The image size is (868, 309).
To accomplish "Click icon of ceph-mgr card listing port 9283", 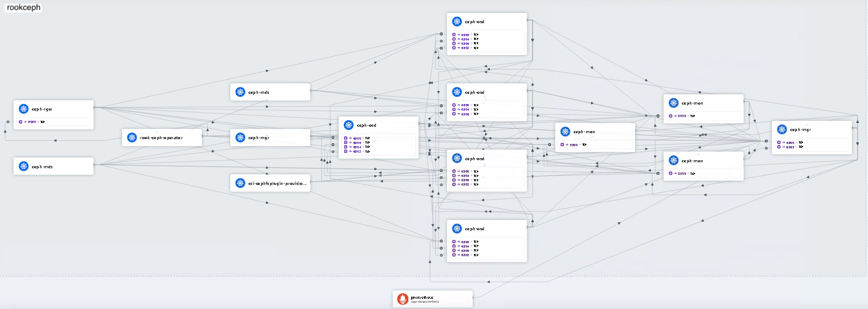I will [782, 129].
